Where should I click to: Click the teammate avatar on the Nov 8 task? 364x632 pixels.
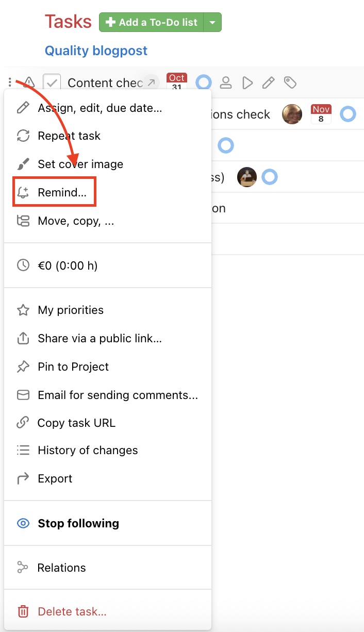tap(292, 114)
